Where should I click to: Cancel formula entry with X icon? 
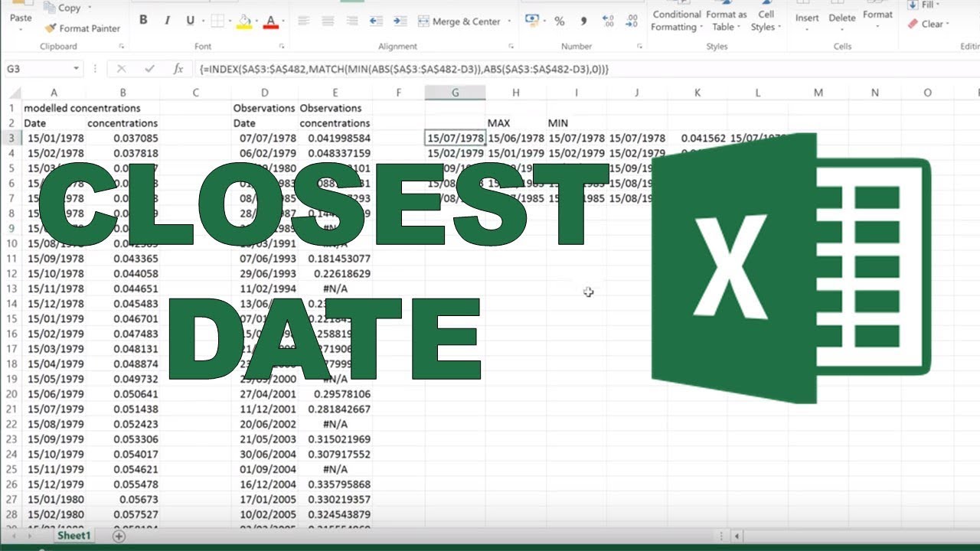[x=121, y=69]
